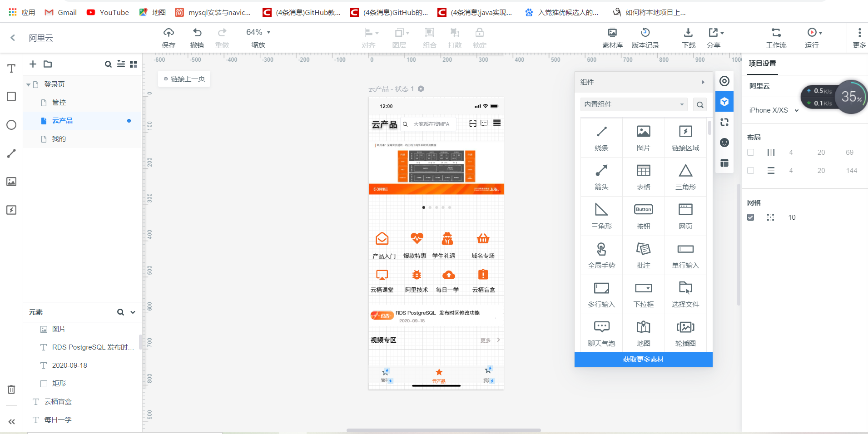Screen dimensions: 868x434
Task: Collapse the 登录页 page tree
Action: 28,84
